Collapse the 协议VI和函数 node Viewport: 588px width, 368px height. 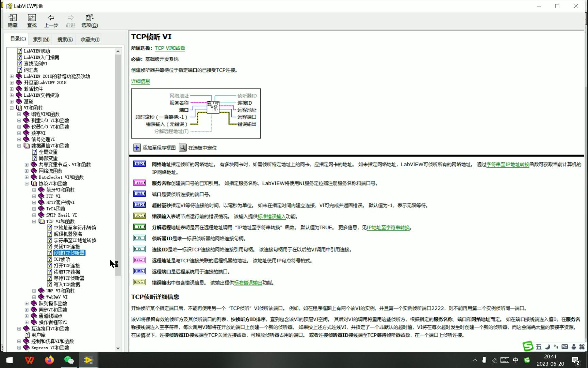click(x=27, y=183)
